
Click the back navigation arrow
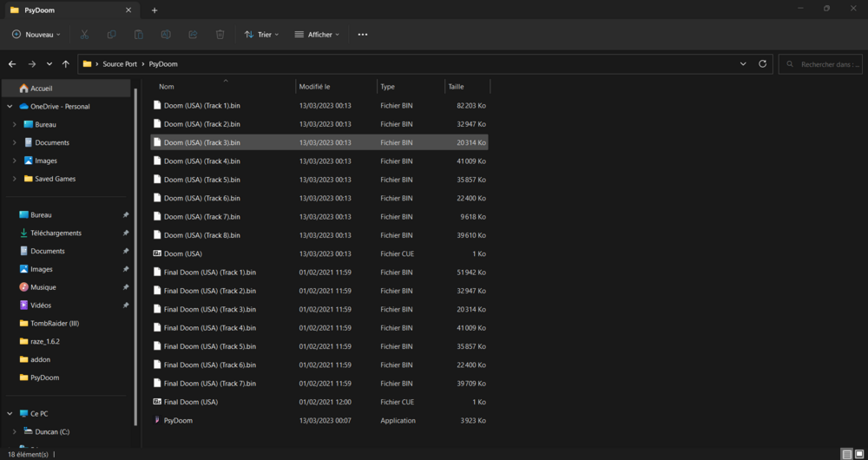point(12,64)
